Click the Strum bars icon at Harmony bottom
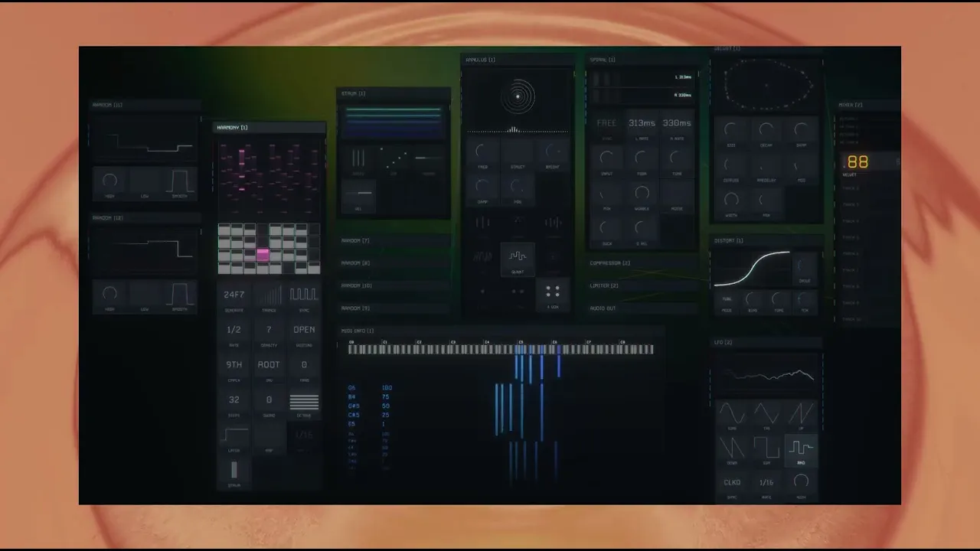Image resolution: width=980 pixels, height=551 pixels. pyautogui.click(x=234, y=470)
